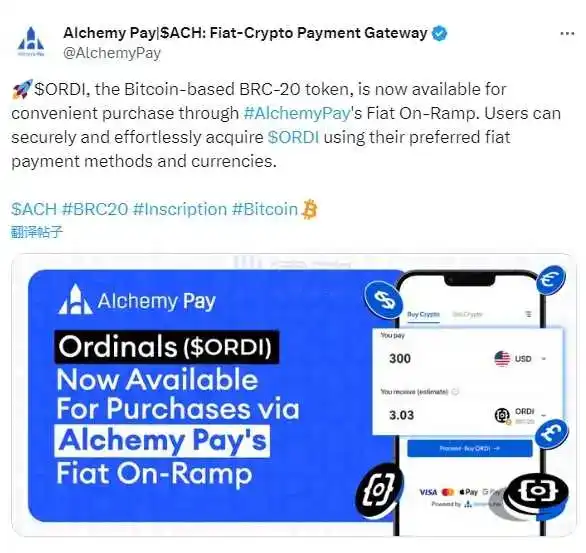Switch to the Sell Crypto tab
586x553 pixels.
[468, 314]
